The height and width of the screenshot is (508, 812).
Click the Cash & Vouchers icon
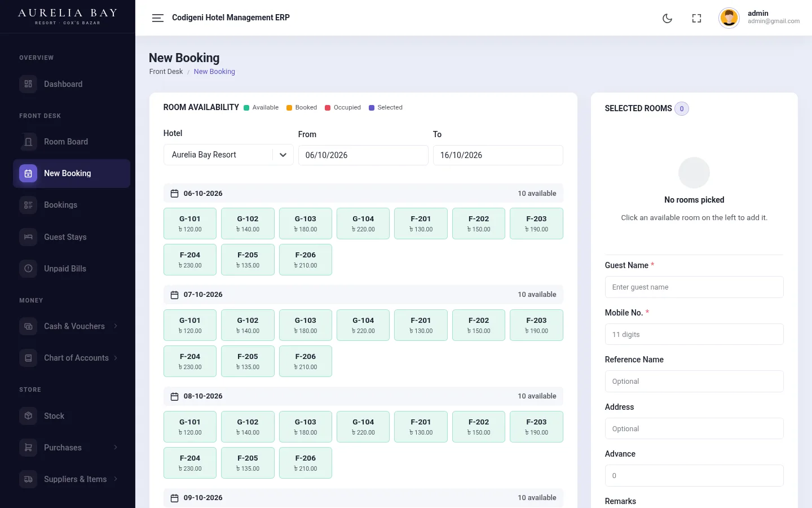pos(28,326)
